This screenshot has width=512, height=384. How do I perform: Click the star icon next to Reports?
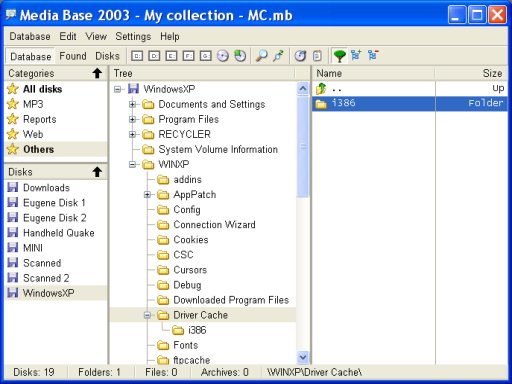[13, 119]
